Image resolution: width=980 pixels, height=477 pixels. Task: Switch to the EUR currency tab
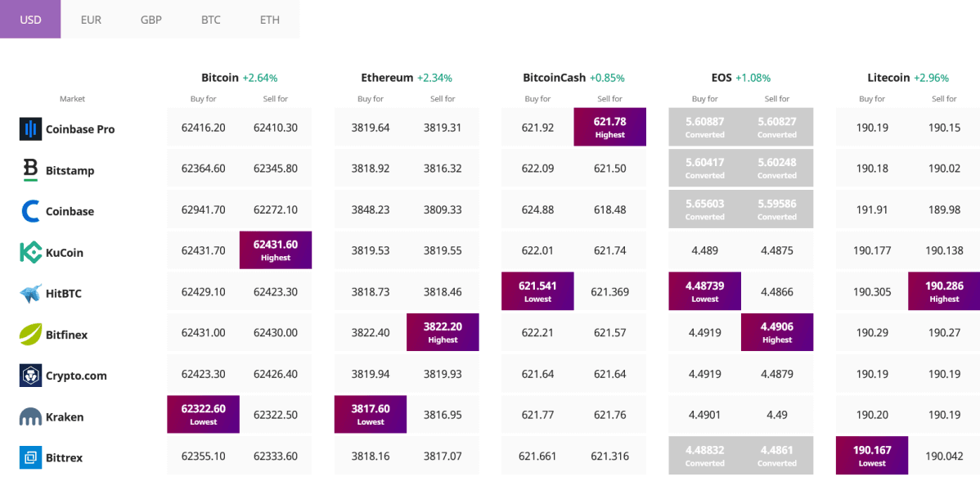(x=91, y=20)
